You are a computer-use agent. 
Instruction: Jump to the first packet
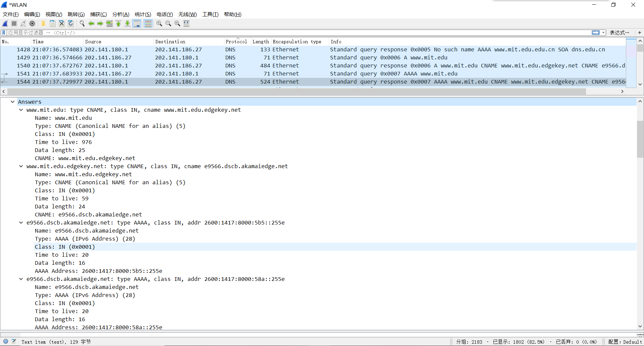tap(118, 23)
